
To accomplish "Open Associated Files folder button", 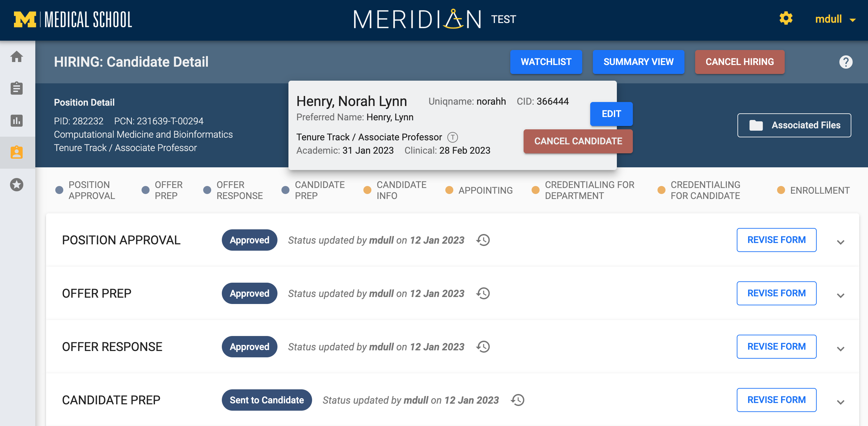I will coord(794,125).
